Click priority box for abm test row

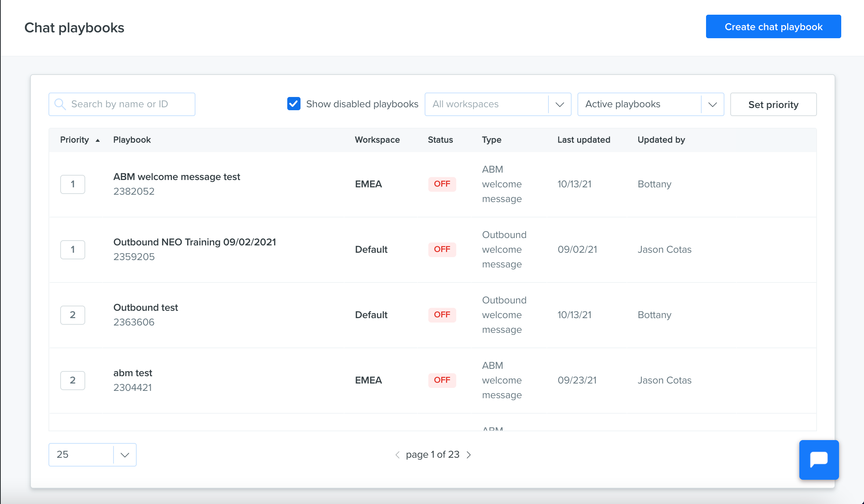(73, 380)
